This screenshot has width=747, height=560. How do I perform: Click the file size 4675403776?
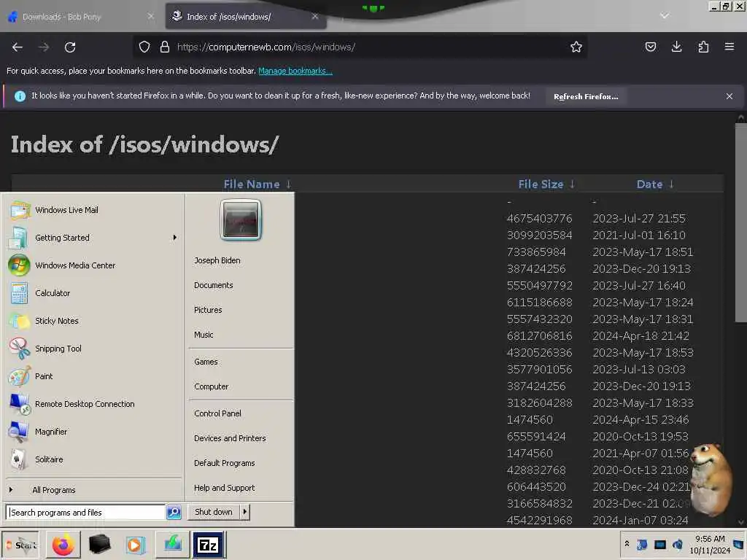point(539,219)
